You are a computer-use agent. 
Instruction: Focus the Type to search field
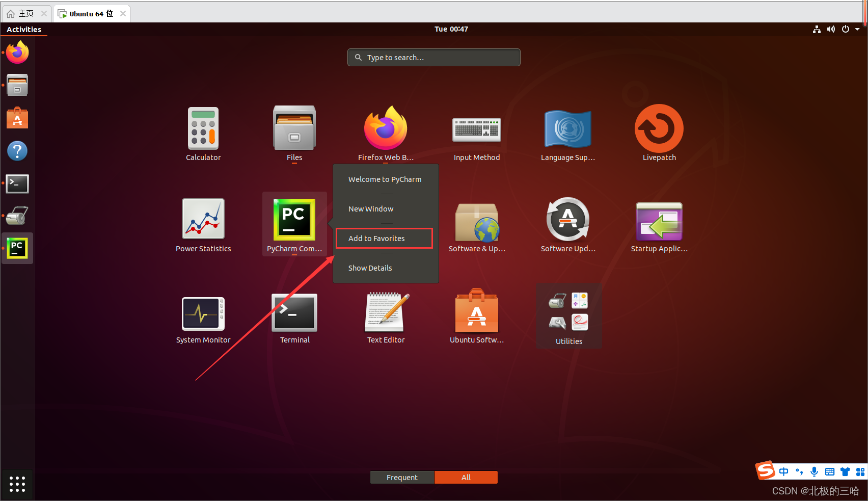434,58
